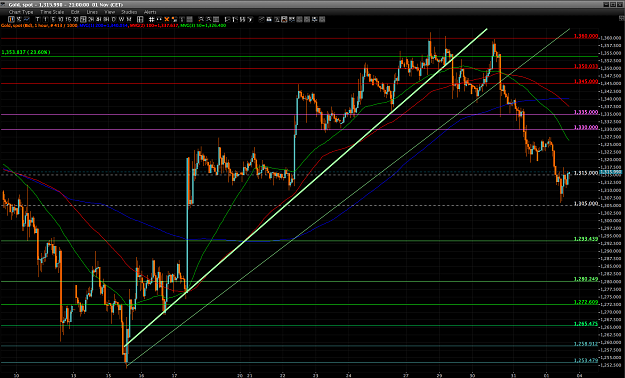Image resolution: width=625 pixels, height=378 pixels.
Task: Click the blue MVG(1) 200 legend
Action: (x=103, y=26)
